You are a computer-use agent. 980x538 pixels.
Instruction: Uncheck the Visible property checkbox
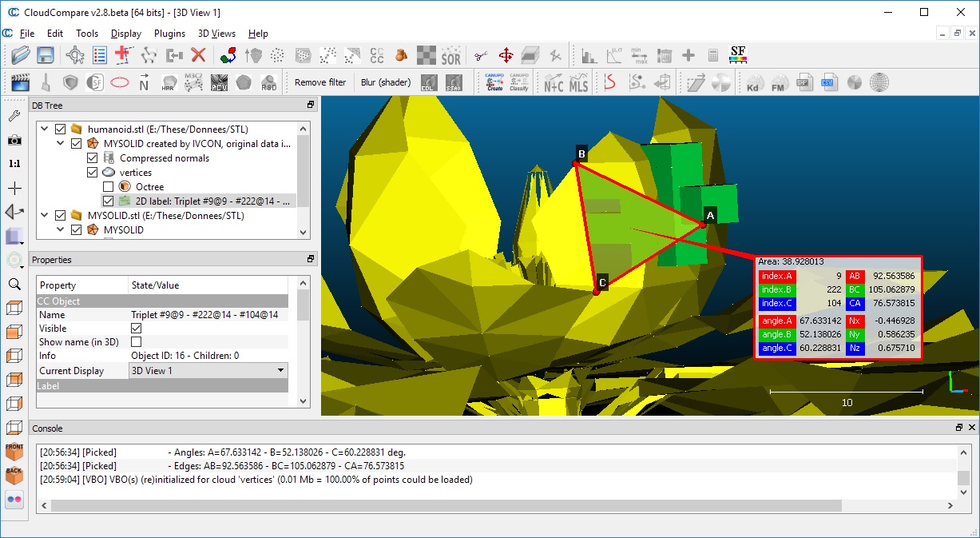tap(136, 329)
